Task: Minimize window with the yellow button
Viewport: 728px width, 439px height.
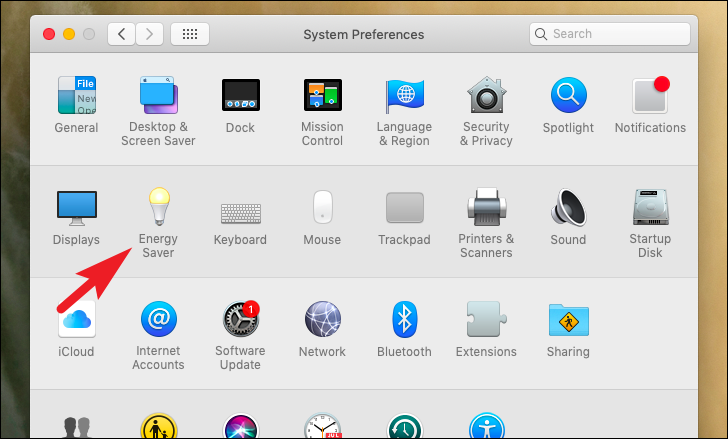Action: (69, 34)
